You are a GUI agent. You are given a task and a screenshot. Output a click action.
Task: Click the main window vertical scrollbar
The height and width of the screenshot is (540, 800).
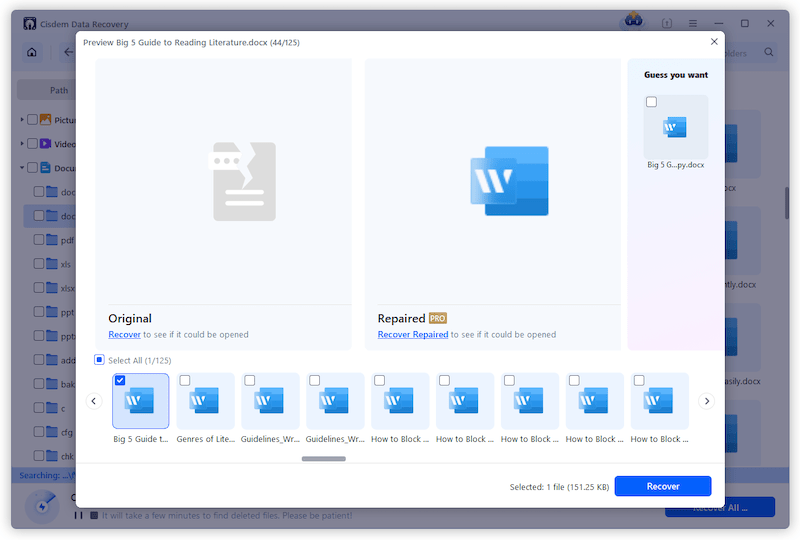[786, 203]
